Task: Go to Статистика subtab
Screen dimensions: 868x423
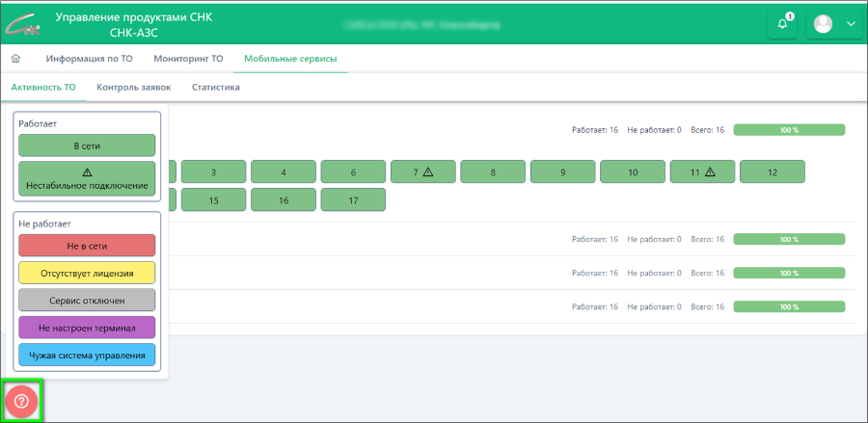Action: (x=216, y=88)
